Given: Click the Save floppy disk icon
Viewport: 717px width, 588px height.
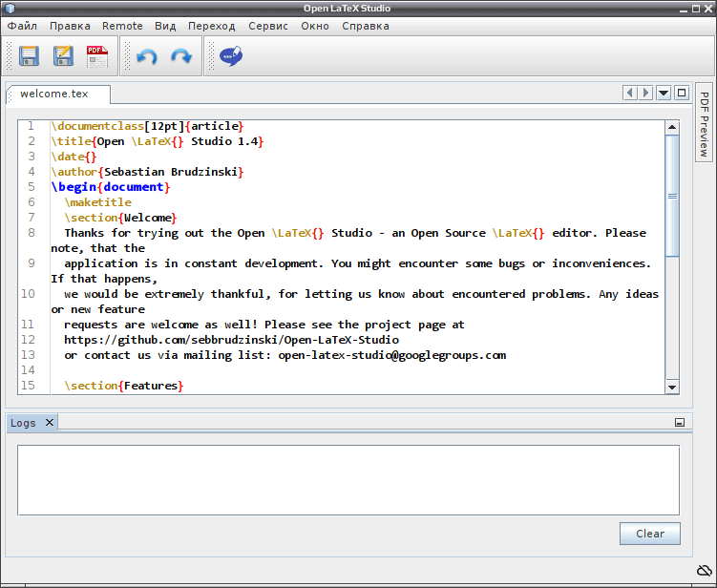Looking at the screenshot, I should click(29, 56).
